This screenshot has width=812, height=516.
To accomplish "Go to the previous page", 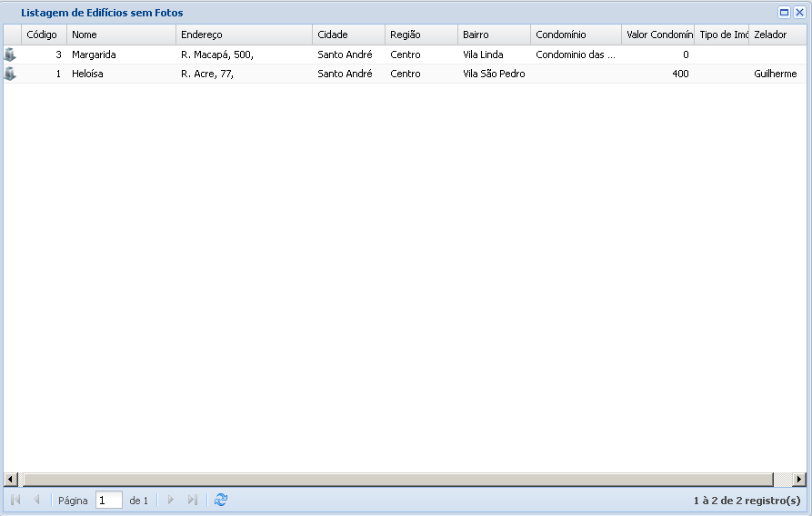I will tap(36, 500).
